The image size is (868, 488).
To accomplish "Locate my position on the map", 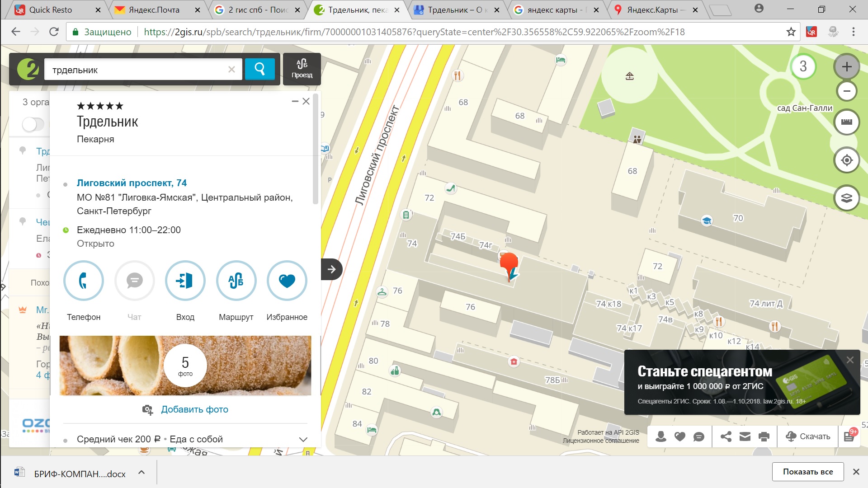I will coord(847,160).
